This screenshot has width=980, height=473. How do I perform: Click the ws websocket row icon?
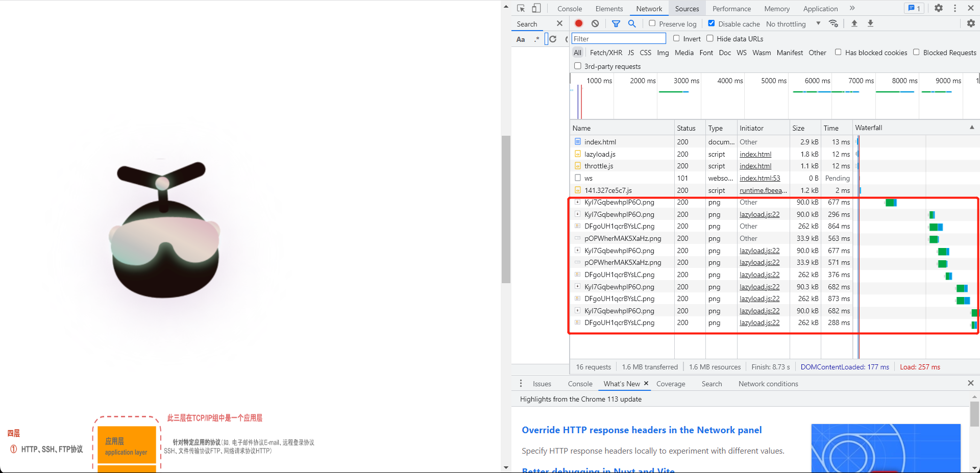point(578,178)
